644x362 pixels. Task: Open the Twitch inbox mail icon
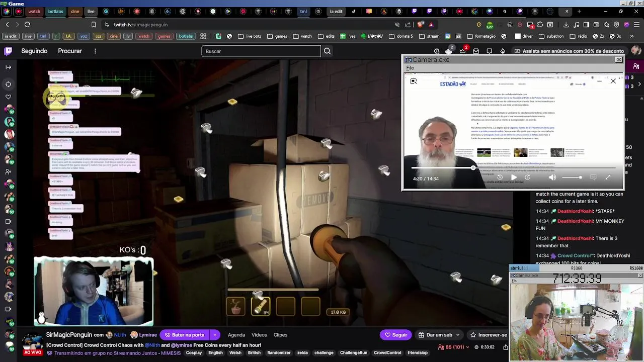coord(476,51)
